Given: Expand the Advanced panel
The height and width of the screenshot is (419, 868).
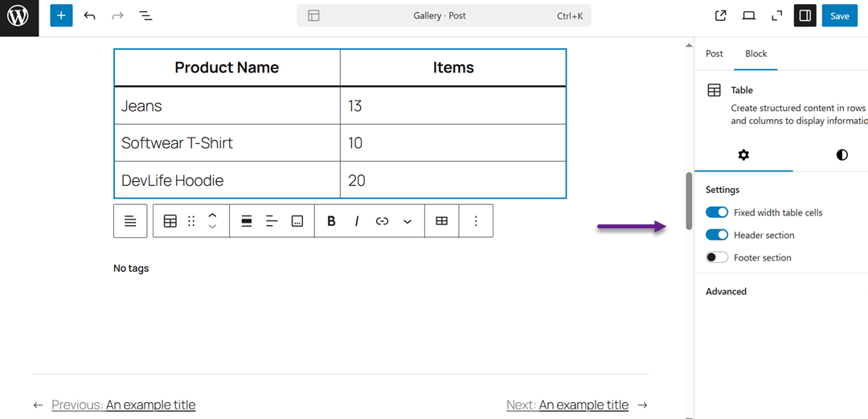Looking at the screenshot, I should (x=726, y=291).
